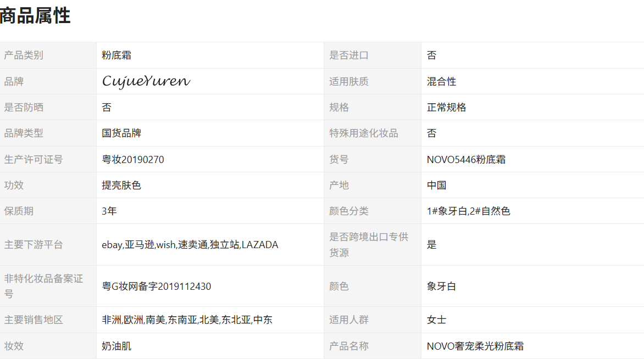The height and width of the screenshot is (359, 644).
Task: Click the platforms list starting with "ebay"
Action: [190, 245]
